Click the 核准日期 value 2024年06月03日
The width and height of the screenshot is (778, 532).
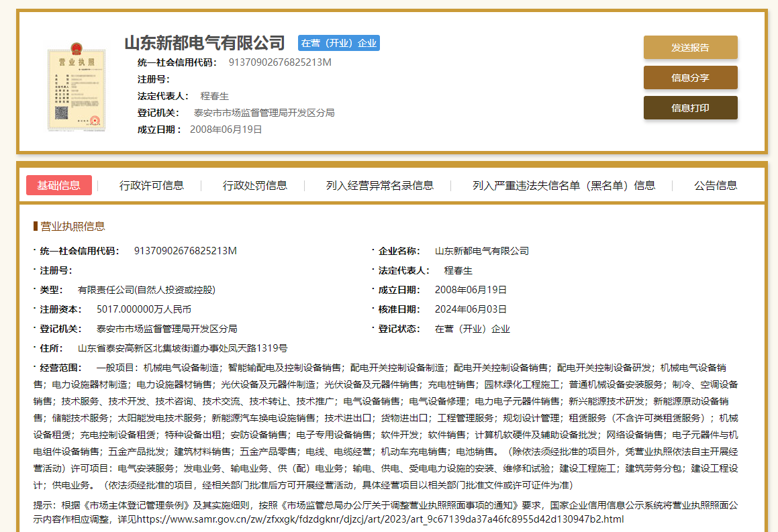click(471, 309)
